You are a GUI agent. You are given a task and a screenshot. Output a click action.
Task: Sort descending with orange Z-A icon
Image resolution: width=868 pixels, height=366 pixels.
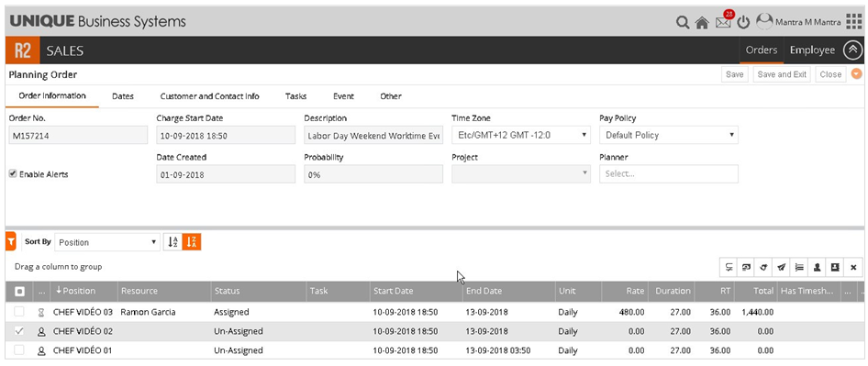tap(192, 242)
